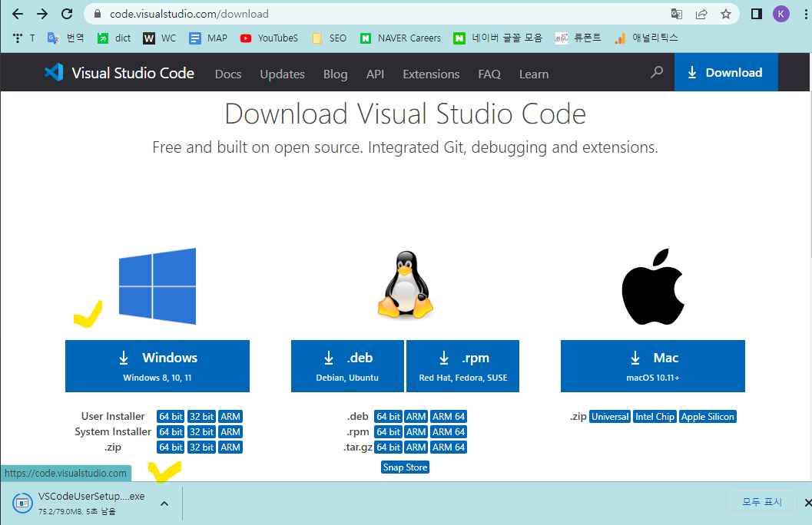Select System Installer 64 bit
The image size is (812, 525).
coord(171,432)
